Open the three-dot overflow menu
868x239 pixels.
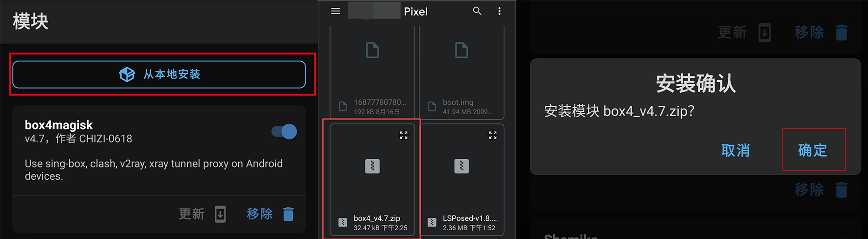pyautogui.click(x=499, y=11)
